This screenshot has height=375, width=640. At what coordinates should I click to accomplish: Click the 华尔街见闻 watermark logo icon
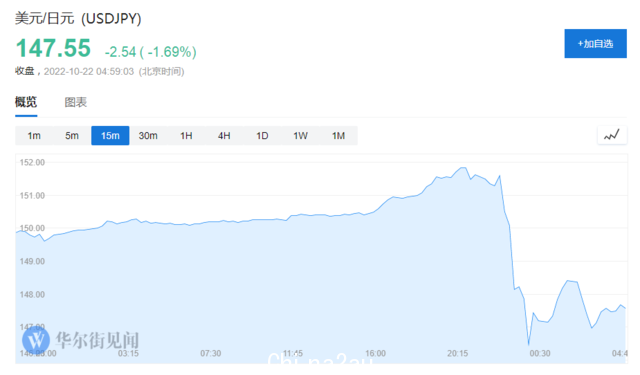point(36,339)
